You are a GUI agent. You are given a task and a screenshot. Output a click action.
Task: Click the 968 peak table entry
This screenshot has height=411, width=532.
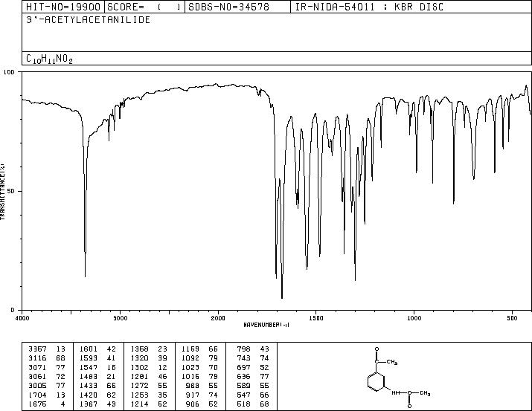click(x=202, y=386)
